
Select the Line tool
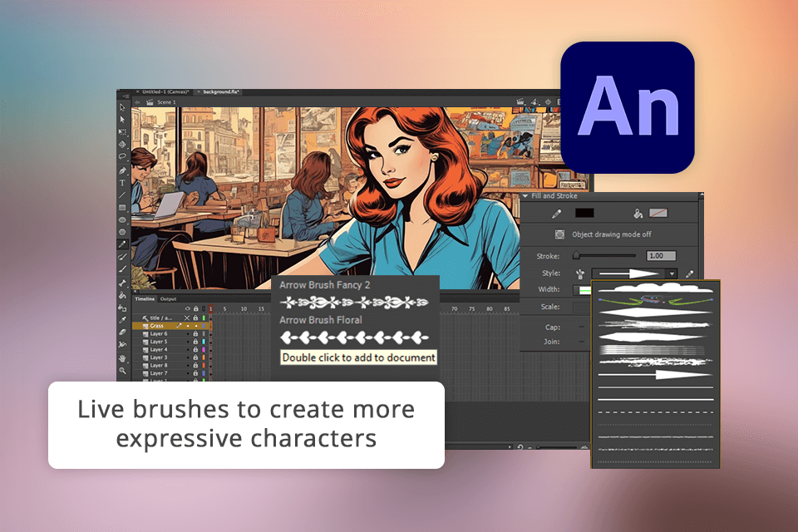[x=122, y=195]
